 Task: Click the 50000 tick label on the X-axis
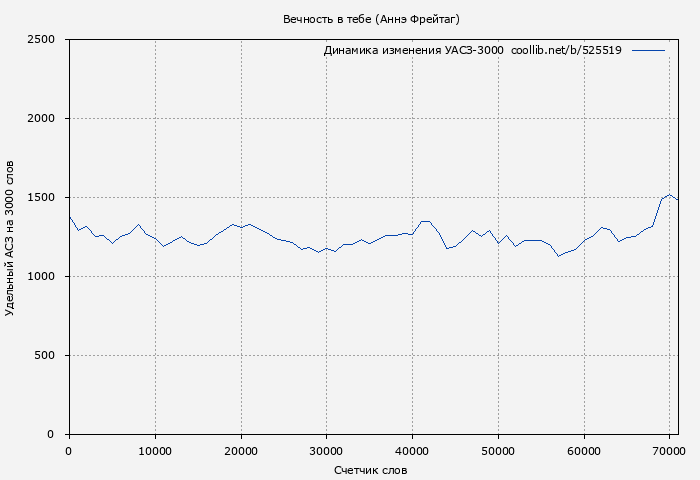pyautogui.click(x=498, y=451)
